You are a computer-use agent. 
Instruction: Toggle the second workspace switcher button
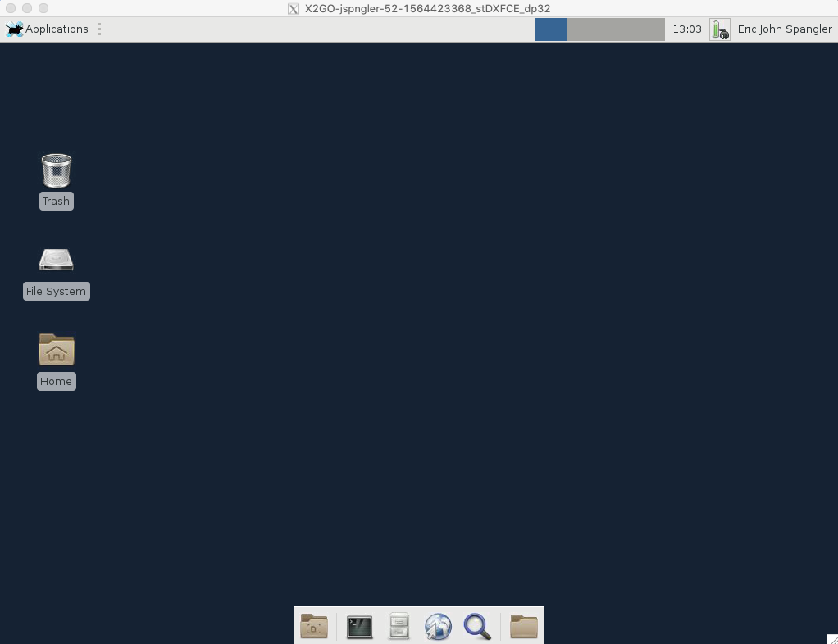pos(584,28)
